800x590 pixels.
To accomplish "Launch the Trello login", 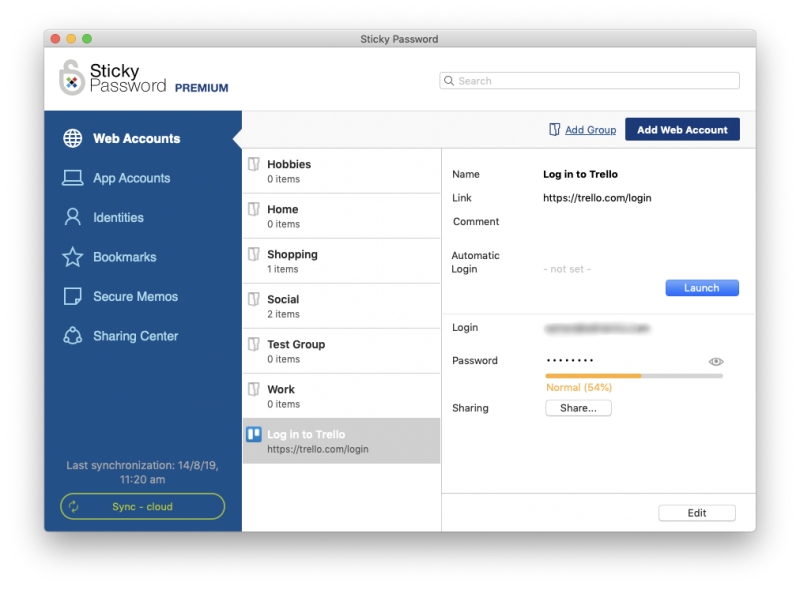I will pos(702,288).
